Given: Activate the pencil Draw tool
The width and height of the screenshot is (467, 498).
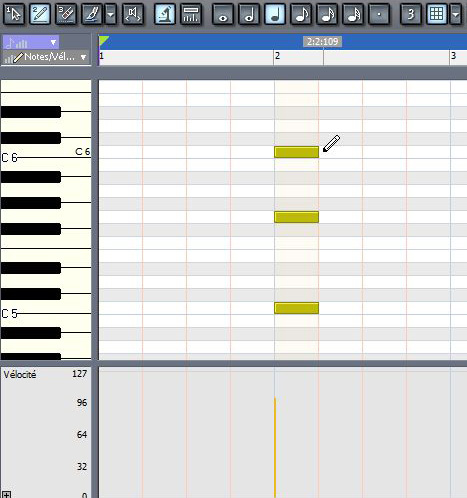Looking at the screenshot, I should click(40, 14).
